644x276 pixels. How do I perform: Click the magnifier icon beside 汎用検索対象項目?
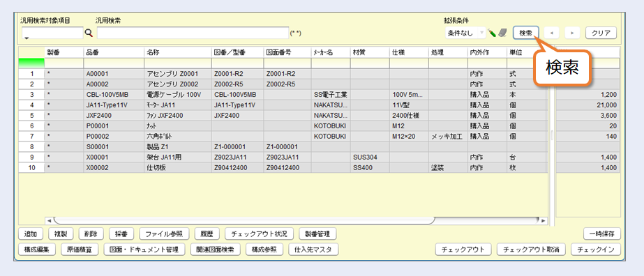[89, 33]
